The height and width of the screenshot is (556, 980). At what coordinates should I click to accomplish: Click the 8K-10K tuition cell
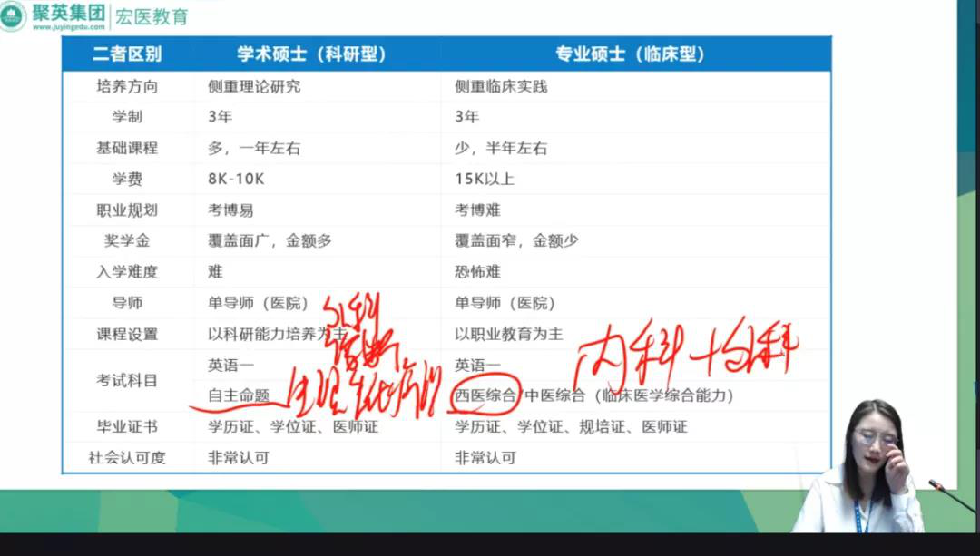[x=236, y=179]
